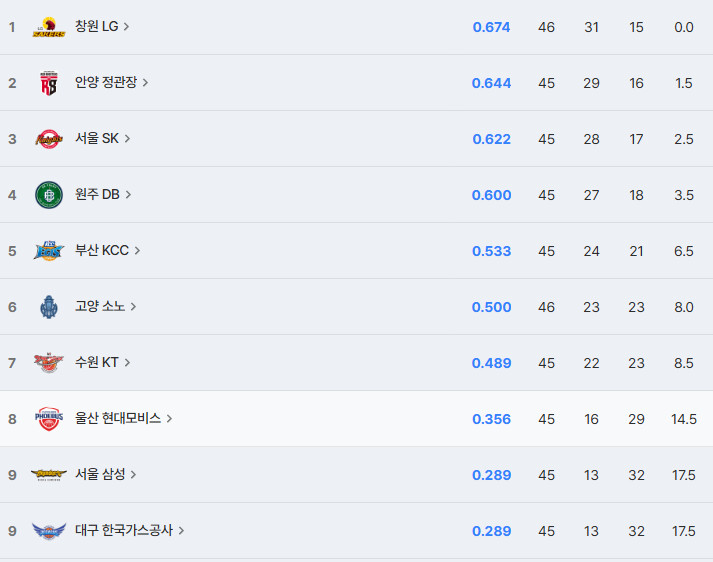Viewport: 713px width, 562px height.
Task: Click the games behind value 3.5
Action: click(683, 195)
